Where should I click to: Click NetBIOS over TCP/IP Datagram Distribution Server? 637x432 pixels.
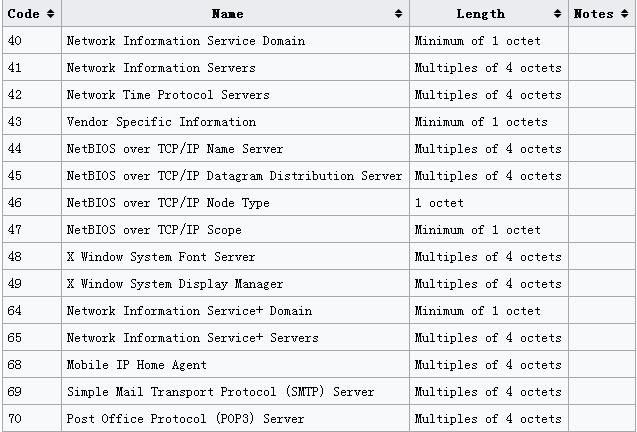pyautogui.click(x=234, y=176)
